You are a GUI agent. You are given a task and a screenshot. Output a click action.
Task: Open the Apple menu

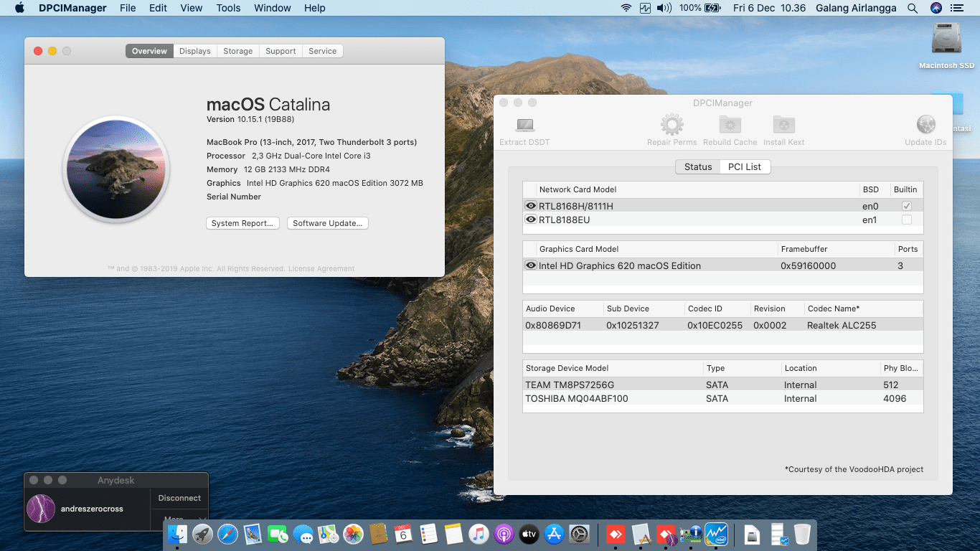click(x=19, y=8)
